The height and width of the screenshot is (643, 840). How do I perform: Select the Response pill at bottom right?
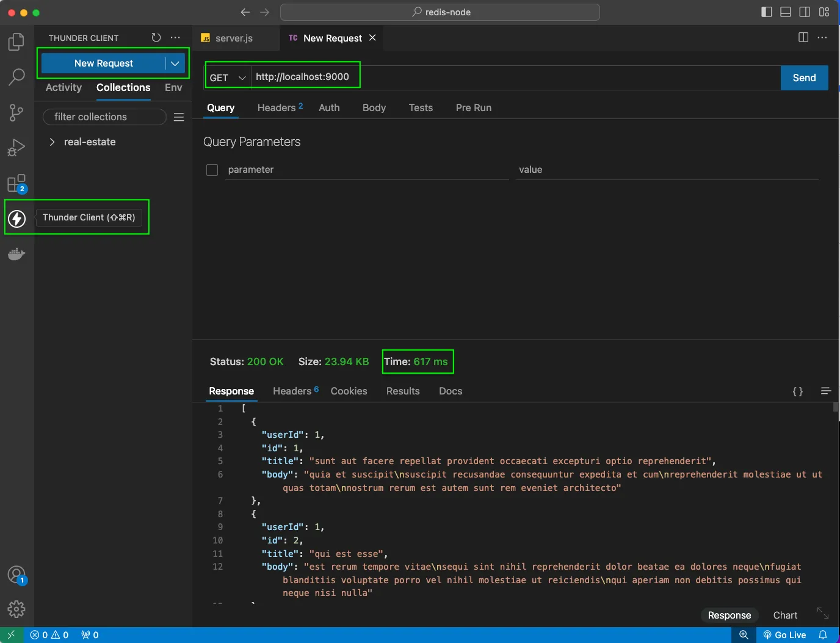729,615
